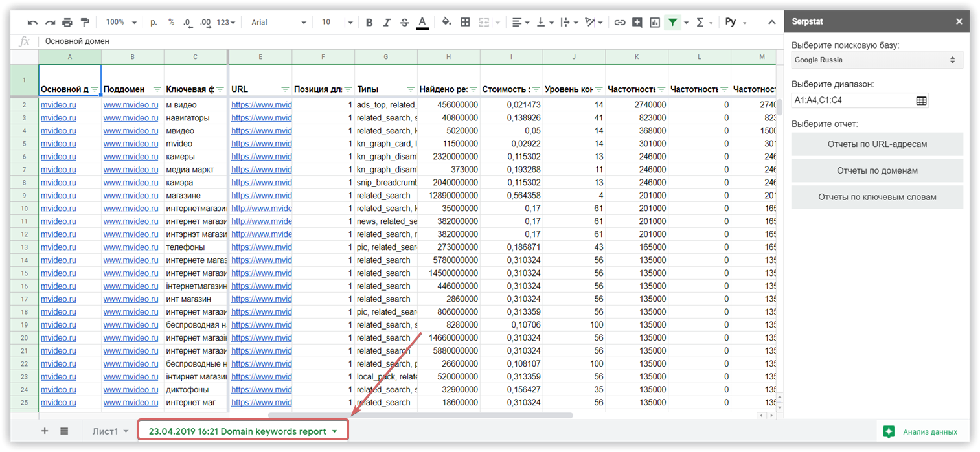Decrease decimal places

coord(188,23)
